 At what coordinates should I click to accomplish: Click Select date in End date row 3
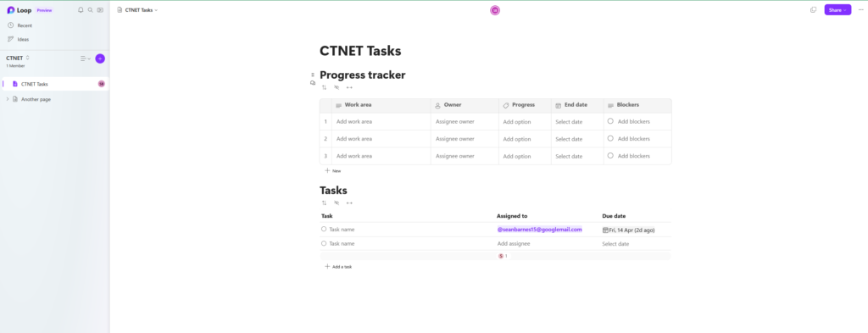569,156
